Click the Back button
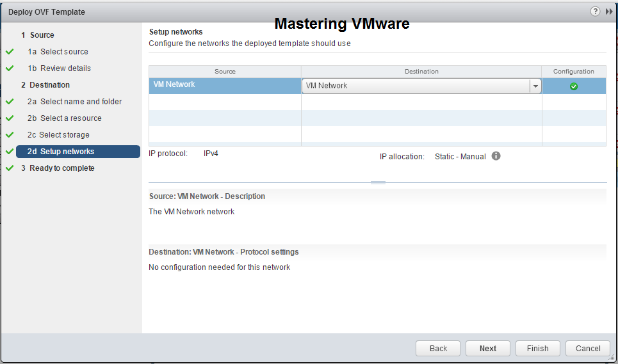This screenshot has width=618, height=364. point(438,348)
